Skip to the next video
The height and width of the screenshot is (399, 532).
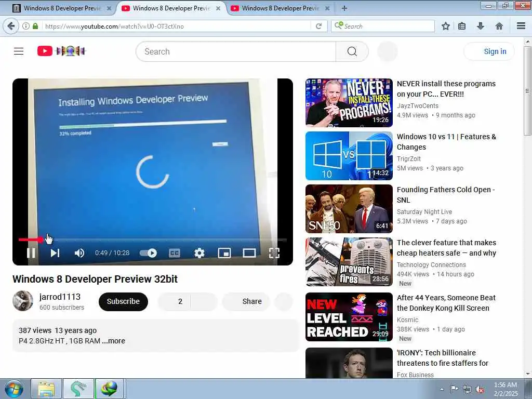tap(55, 253)
